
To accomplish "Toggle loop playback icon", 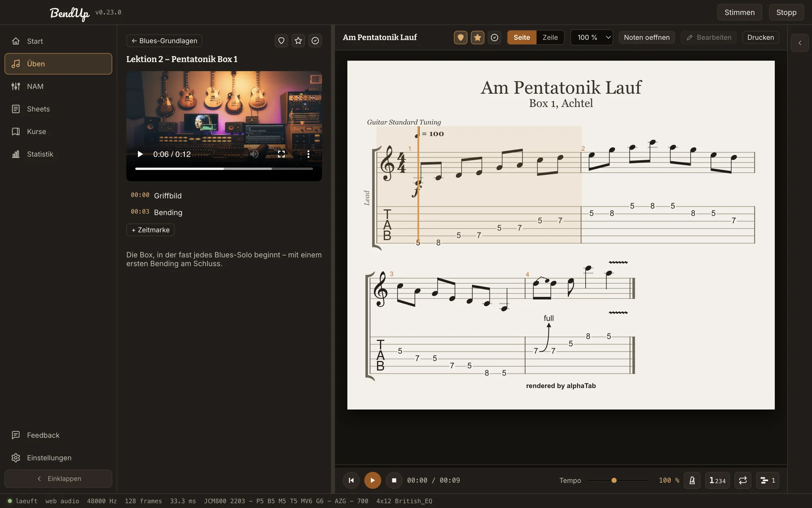I will click(743, 480).
